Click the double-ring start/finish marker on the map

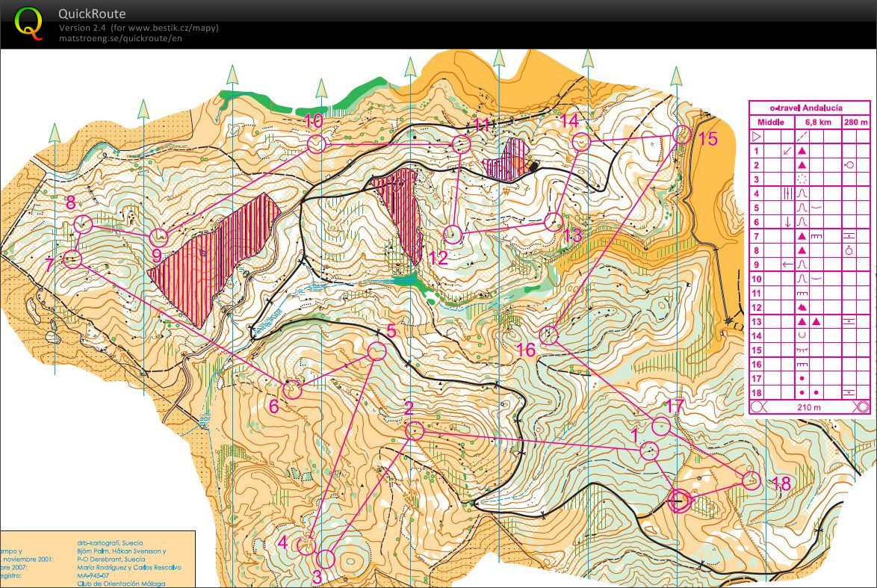[x=680, y=500]
